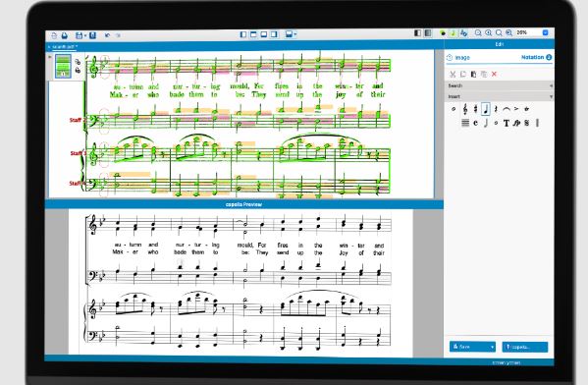588x385 pixels.
Task: Select the slur insert tool
Action: [507, 109]
